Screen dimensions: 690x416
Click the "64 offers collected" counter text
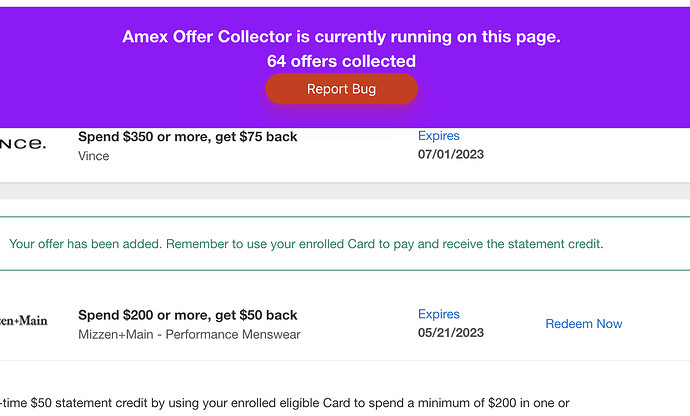coord(341,61)
